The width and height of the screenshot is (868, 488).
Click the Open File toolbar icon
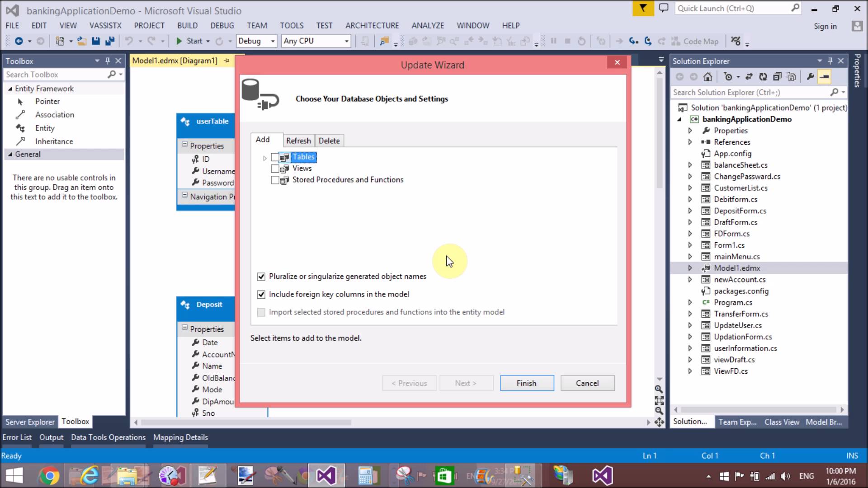point(82,41)
